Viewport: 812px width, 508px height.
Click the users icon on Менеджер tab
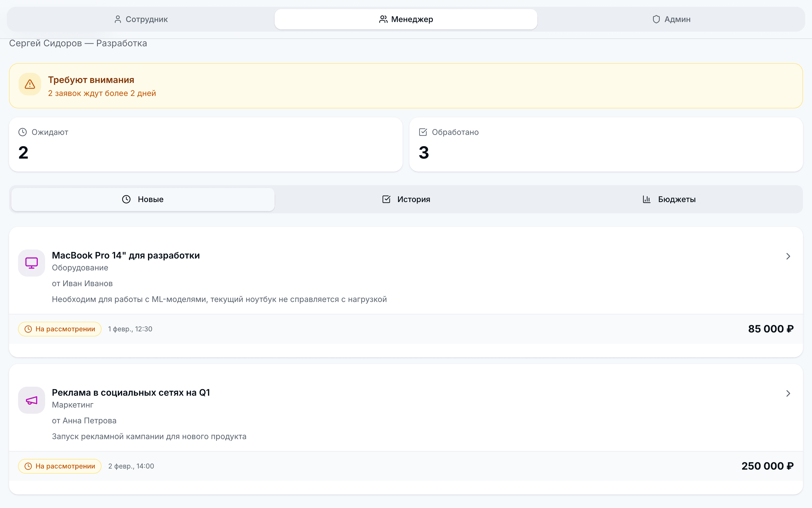click(x=383, y=19)
